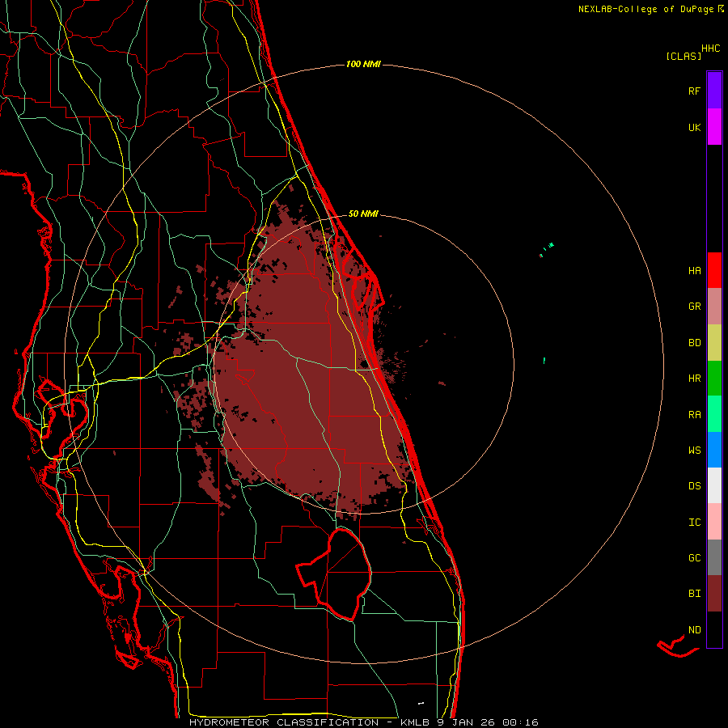The image size is (728, 728).
Task: Click the ND black legend swatch
Action: click(x=714, y=629)
